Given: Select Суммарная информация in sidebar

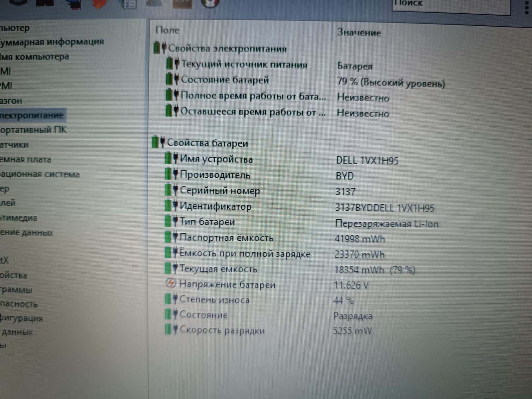Looking at the screenshot, I should coord(52,42).
